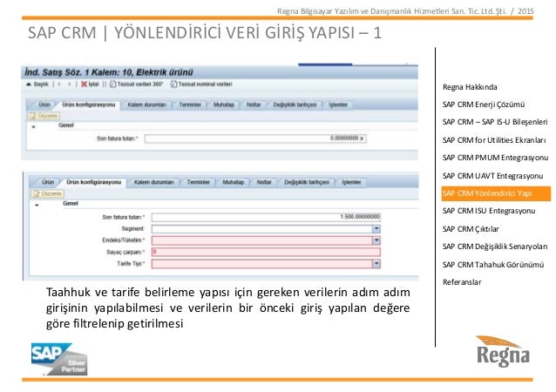
Task: Open the Tarife Tipi dropdown arrow
Action: (x=376, y=264)
